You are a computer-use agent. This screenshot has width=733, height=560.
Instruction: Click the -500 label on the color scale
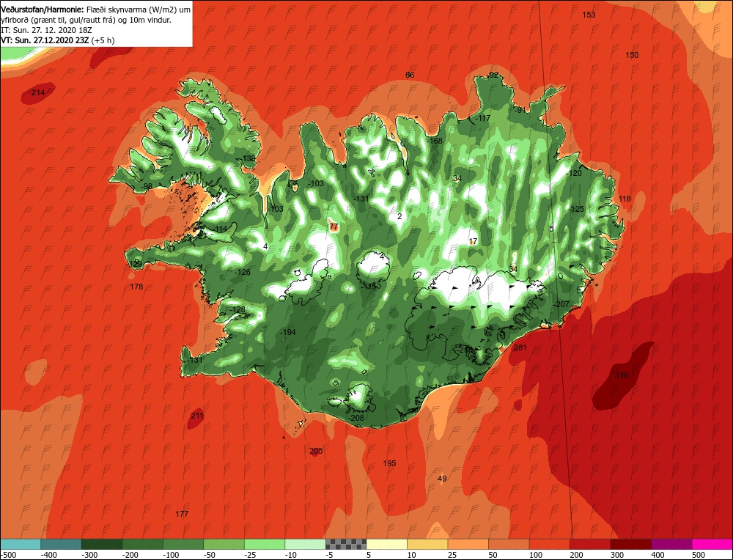coord(8,555)
